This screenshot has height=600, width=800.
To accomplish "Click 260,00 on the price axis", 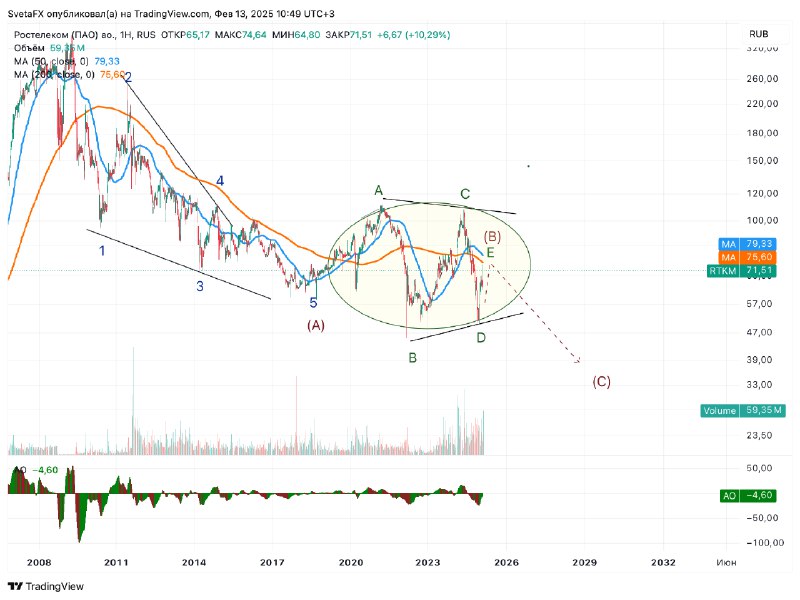I will pyautogui.click(x=762, y=79).
